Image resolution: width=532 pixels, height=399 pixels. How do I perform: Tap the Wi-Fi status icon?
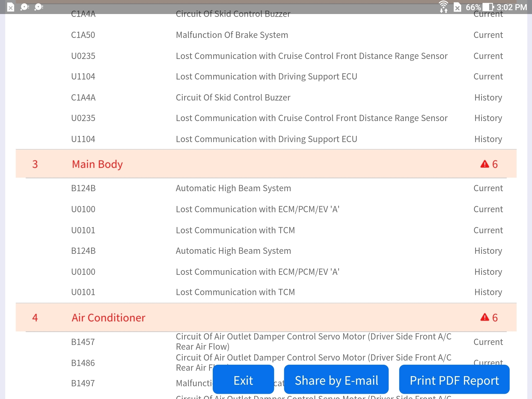coord(443,6)
